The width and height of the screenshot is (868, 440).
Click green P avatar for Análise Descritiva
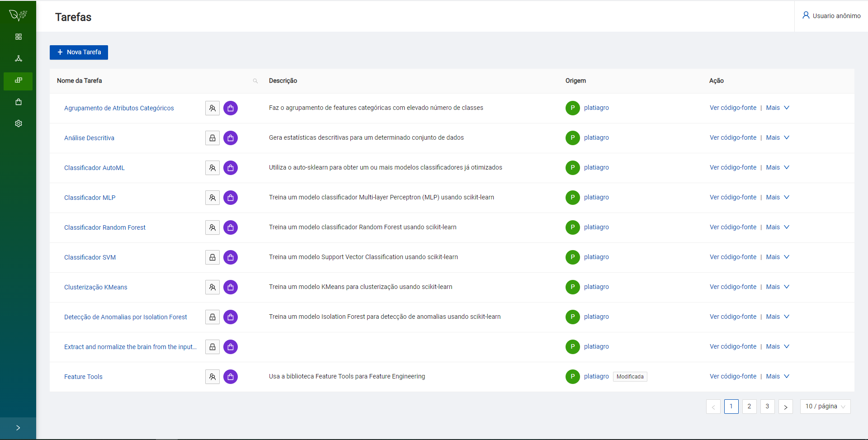572,138
